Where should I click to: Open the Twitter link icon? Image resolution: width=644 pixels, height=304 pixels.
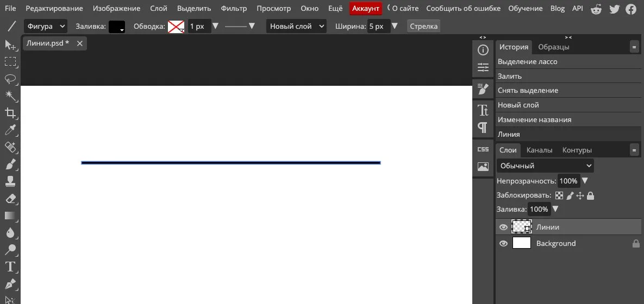pos(614,9)
